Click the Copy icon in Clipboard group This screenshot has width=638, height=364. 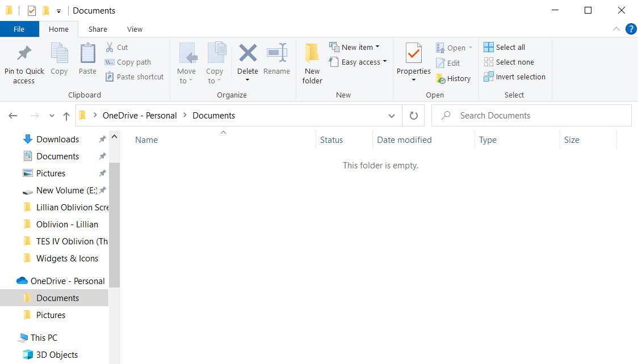click(60, 53)
